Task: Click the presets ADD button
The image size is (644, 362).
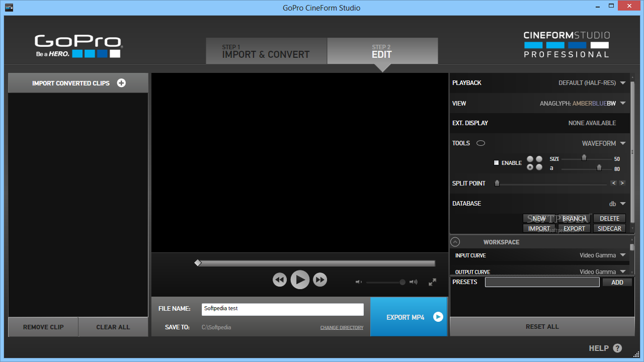Action: click(x=617, y=282)
